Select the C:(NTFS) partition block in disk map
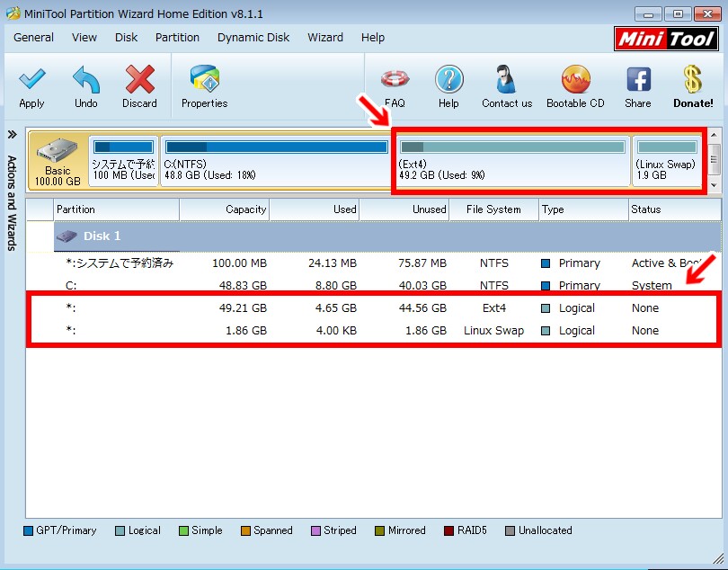The width and height of the screenshot is (728, 570). 276,161
